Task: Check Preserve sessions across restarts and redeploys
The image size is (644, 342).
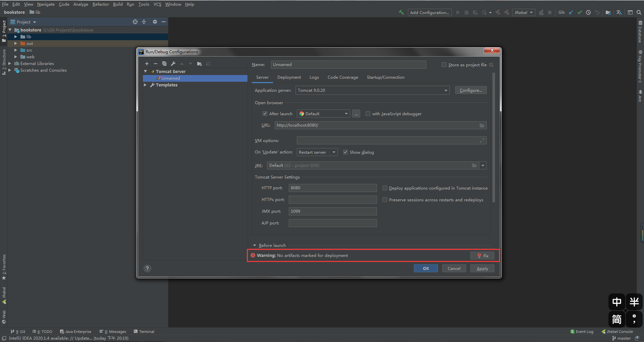Action: [x=385, y=200]
